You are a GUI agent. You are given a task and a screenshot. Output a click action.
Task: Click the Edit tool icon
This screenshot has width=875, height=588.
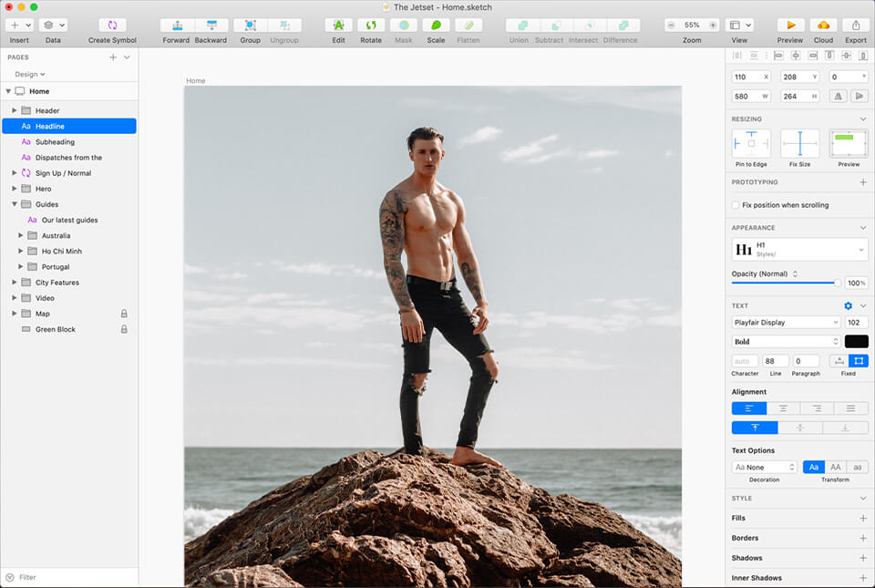click(338, 26)
